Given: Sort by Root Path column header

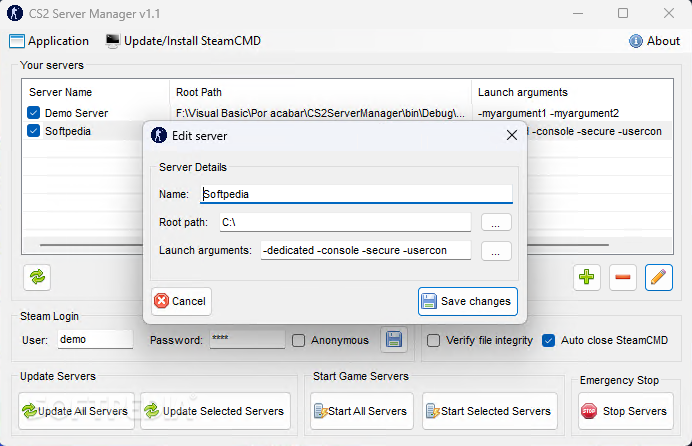Looking at the screenshot, I should [x=320, y=92].
